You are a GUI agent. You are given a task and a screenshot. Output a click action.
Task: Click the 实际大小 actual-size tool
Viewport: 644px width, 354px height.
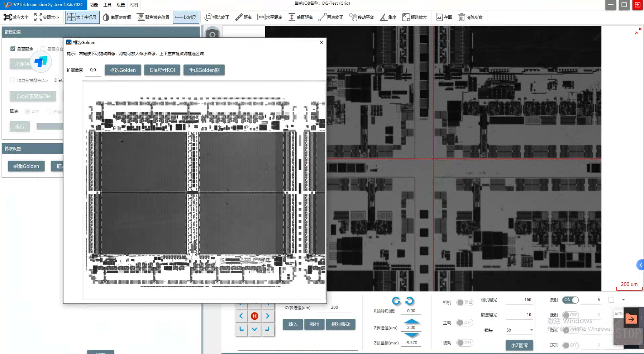tap(47, 17)
